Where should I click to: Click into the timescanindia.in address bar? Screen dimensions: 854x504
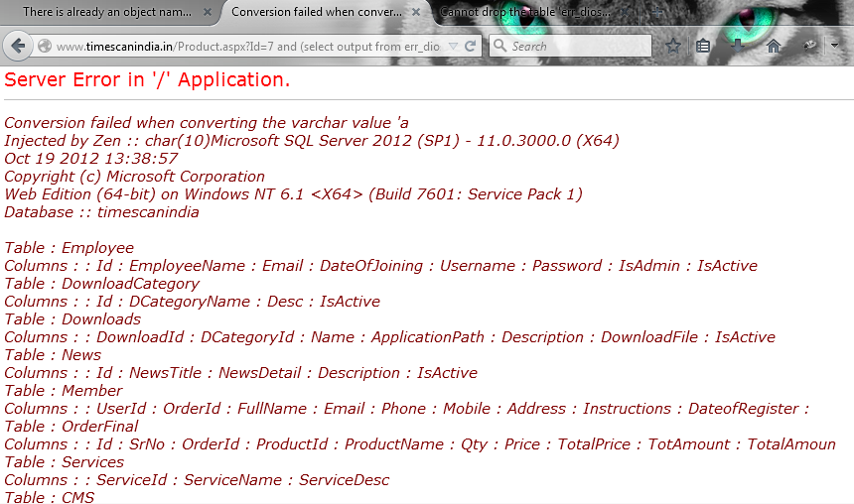pyautogui.click(x=248, y=47)
